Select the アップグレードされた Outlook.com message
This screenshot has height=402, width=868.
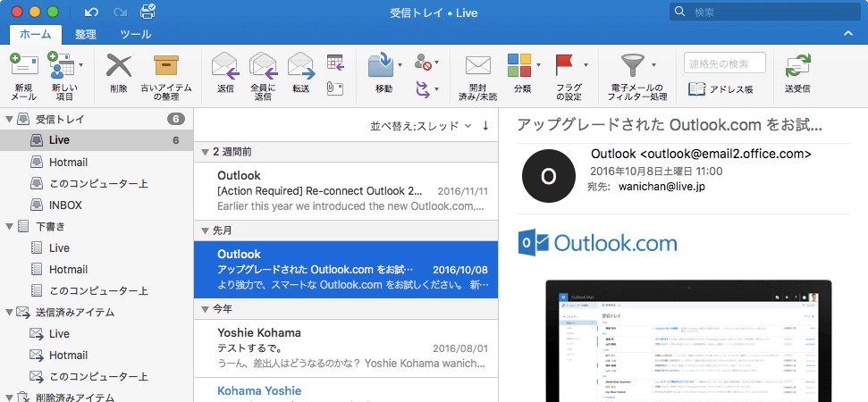point(346,269)
